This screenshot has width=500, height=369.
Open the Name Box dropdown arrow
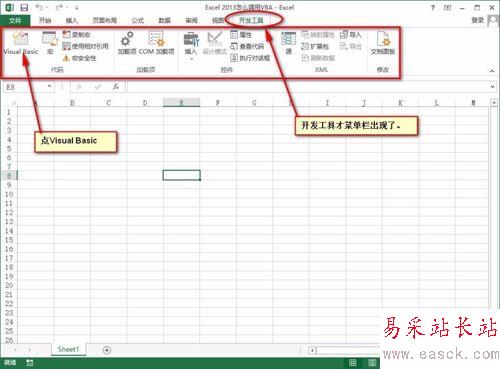[x=50, y=87]
